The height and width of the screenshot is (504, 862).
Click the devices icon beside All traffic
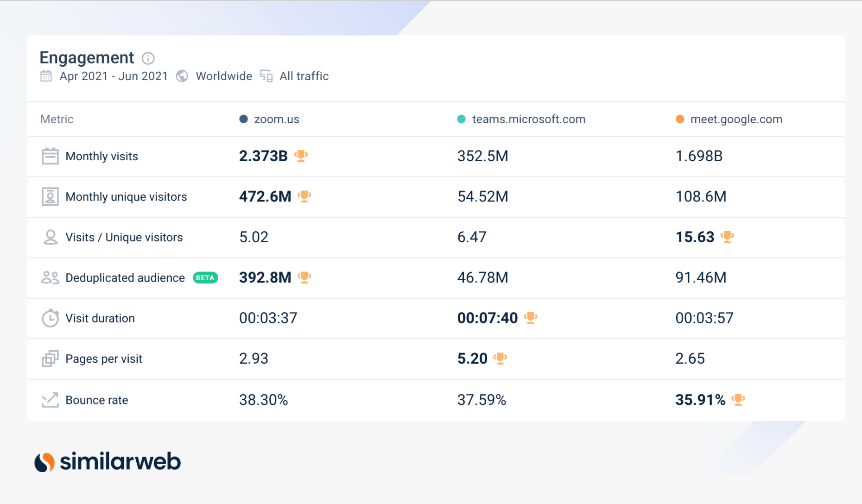click(x=266, y=76)
